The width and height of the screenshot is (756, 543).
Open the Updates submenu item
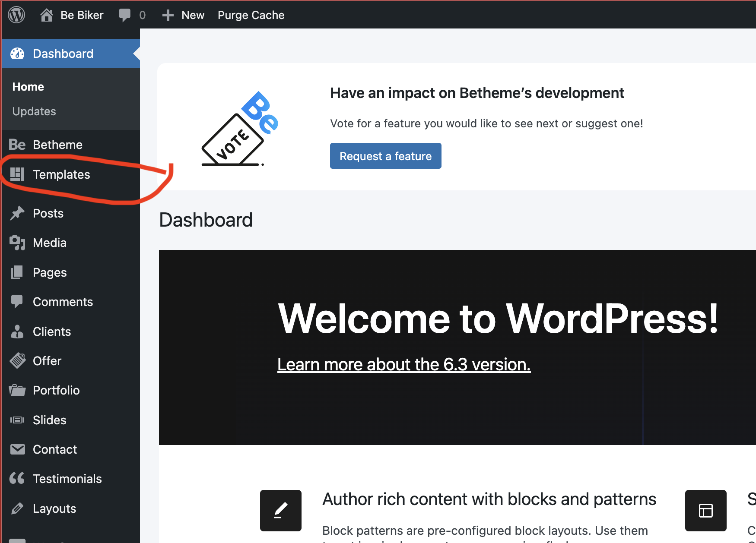[34, 111]
